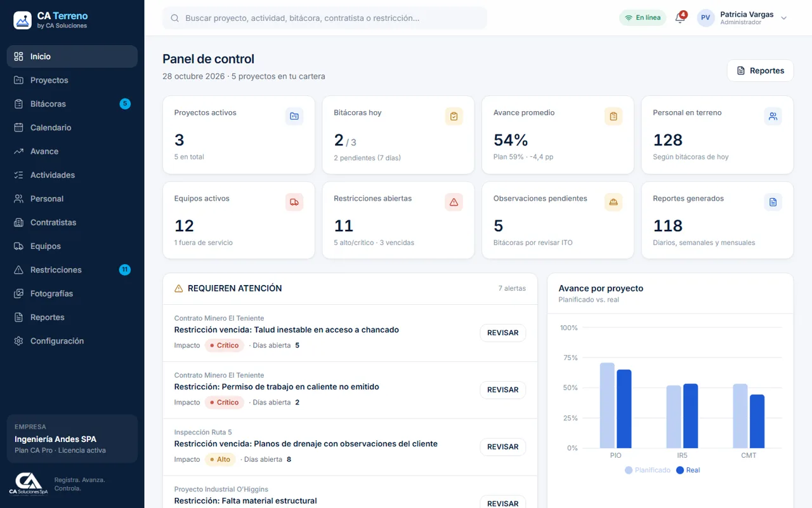
Task: Go to Contratistas in the sidebar
Action: (x=72, y=222)
